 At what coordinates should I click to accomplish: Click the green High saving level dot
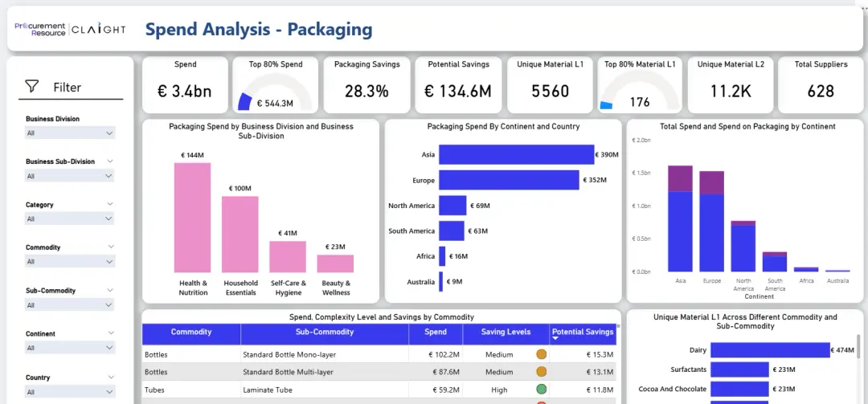[542, 389]
